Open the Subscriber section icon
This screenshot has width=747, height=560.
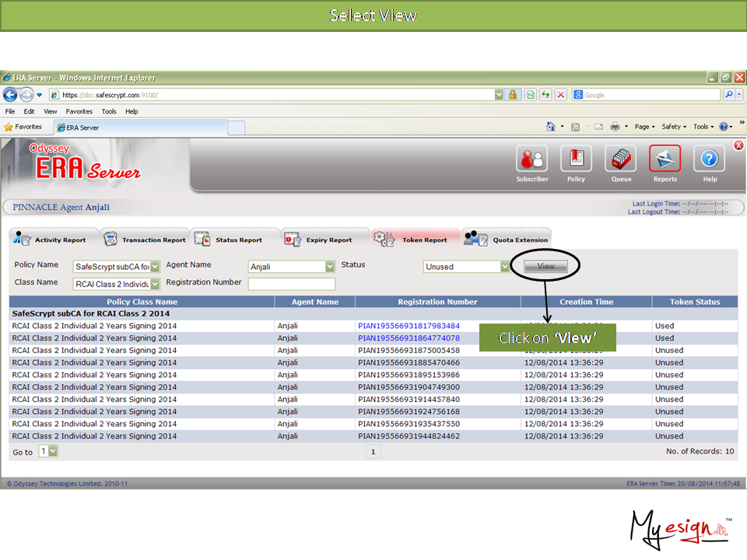tap(532, 159)
